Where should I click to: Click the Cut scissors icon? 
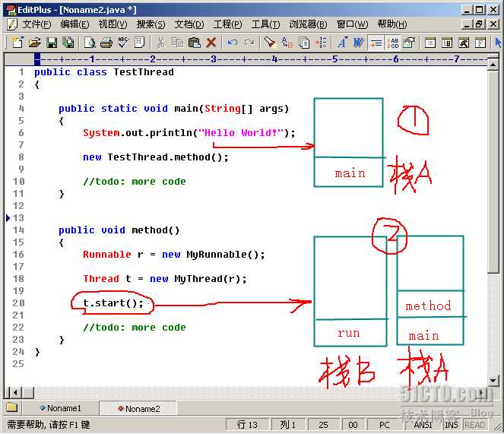[160, 43]
